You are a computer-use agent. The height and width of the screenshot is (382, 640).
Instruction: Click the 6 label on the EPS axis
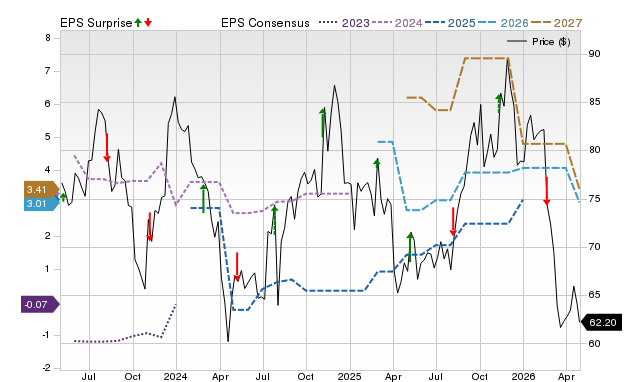[48, 104]
